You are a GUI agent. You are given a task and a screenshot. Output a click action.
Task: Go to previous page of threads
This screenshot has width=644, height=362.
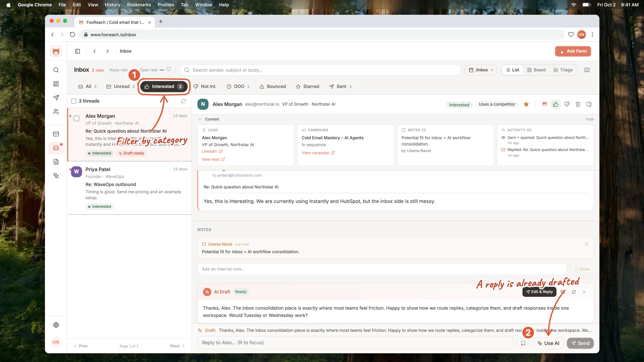coord(81,346)
